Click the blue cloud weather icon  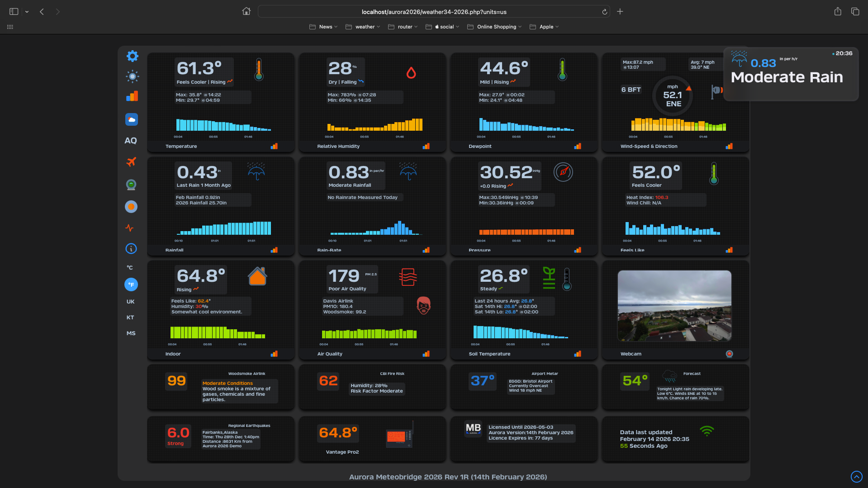click(131, 119)
